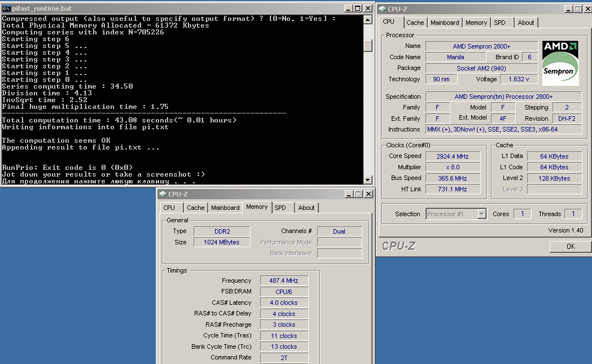The width and height of the screenshot is (592, 364).
Task: Click the Cycle Time (Tras) value '11 clocks'
Action: tap(284, 336)
